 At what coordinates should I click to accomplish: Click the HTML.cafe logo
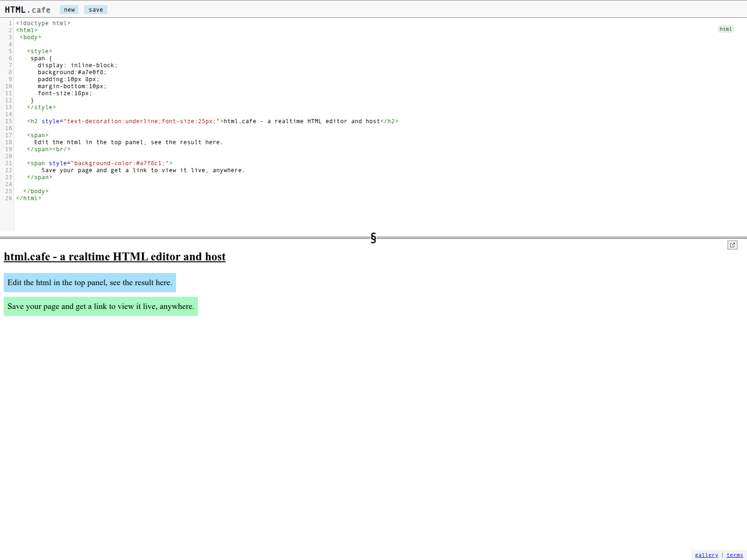tap(28, 10)
